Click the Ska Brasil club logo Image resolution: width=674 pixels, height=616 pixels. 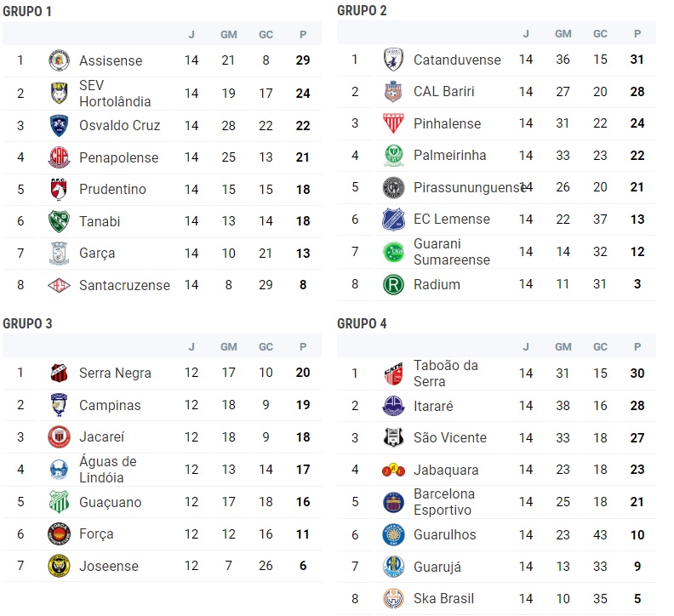(392, 598)
